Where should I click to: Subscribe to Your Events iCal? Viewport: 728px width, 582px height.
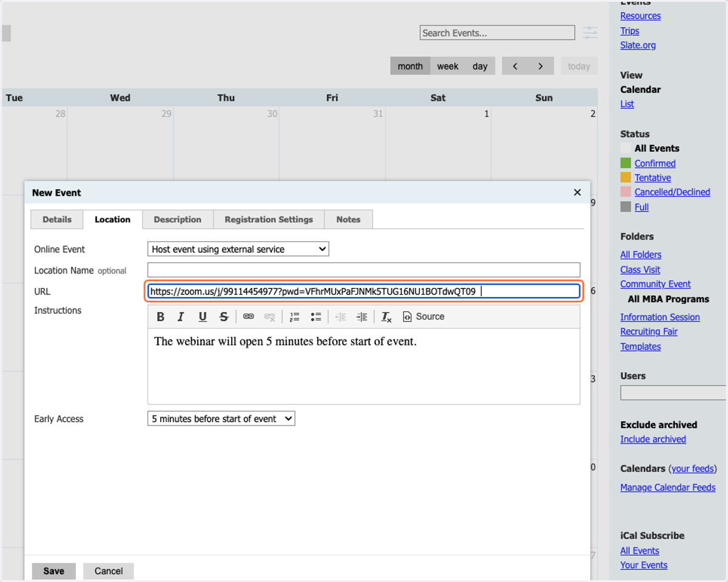tap(644, 565)
